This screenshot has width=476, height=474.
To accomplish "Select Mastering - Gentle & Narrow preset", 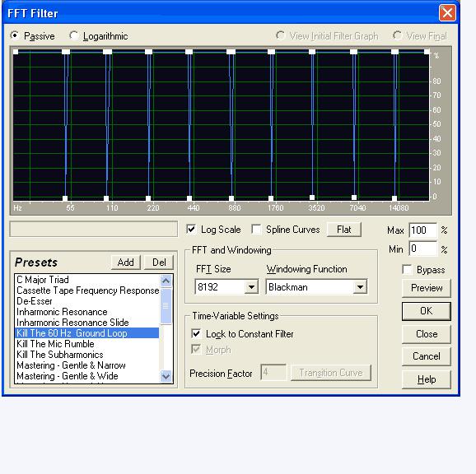I will click(86, 365).
